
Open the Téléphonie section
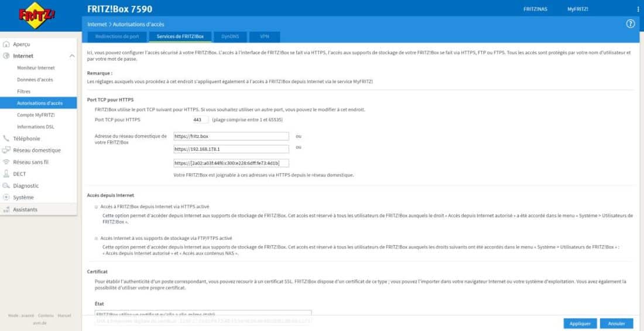pyautogui.click(x=26, y=139)
